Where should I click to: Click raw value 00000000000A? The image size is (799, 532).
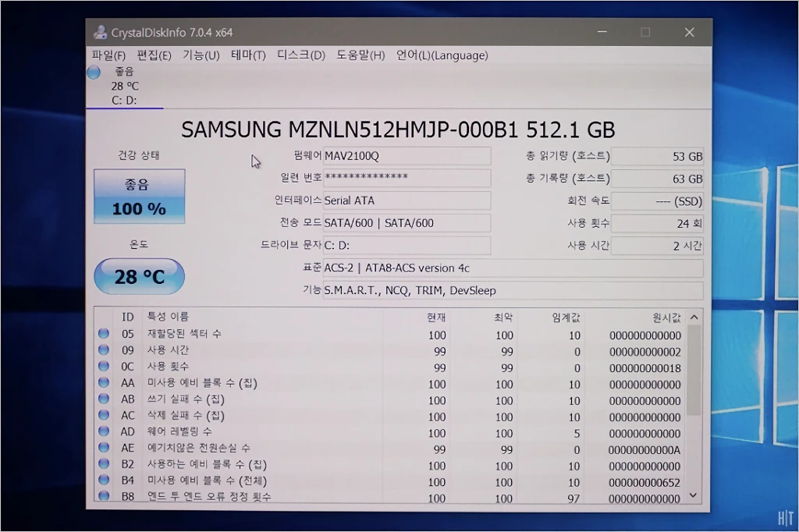point(645,450)
